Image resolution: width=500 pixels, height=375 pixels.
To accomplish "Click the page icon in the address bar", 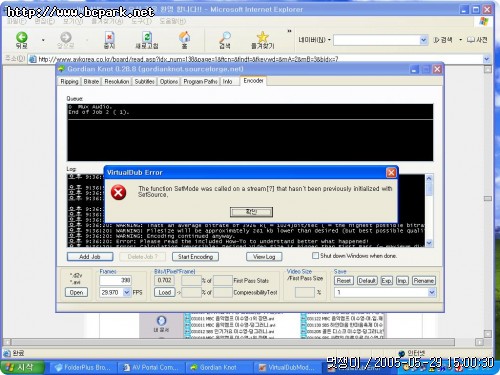I will [32, 60].
